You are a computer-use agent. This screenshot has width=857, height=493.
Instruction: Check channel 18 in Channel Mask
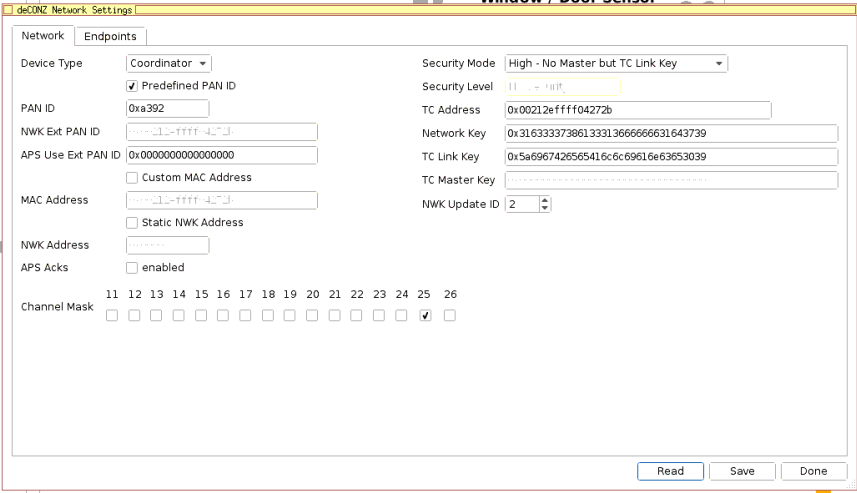[268, 315]
